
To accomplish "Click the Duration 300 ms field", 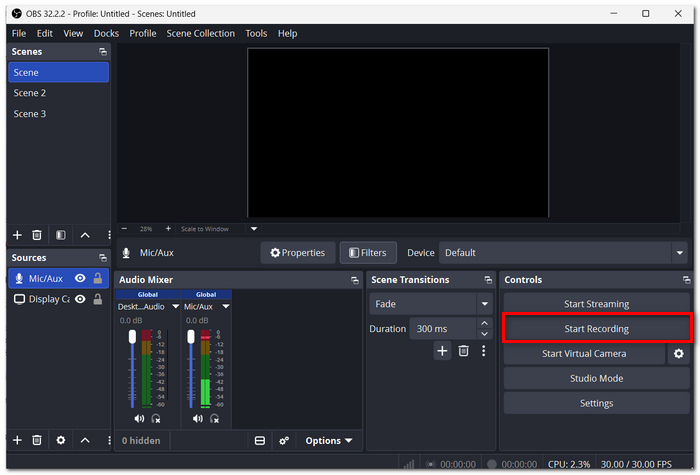I will click(x=443, y=329).
